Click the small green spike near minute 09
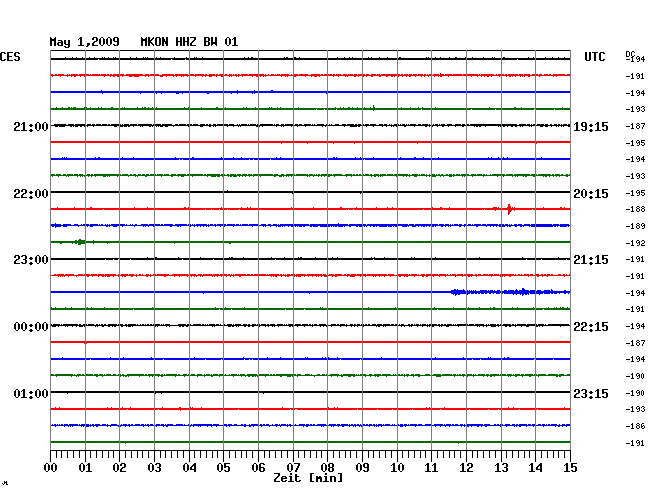This screenshot has width=650, height=494. click(374, 108)
